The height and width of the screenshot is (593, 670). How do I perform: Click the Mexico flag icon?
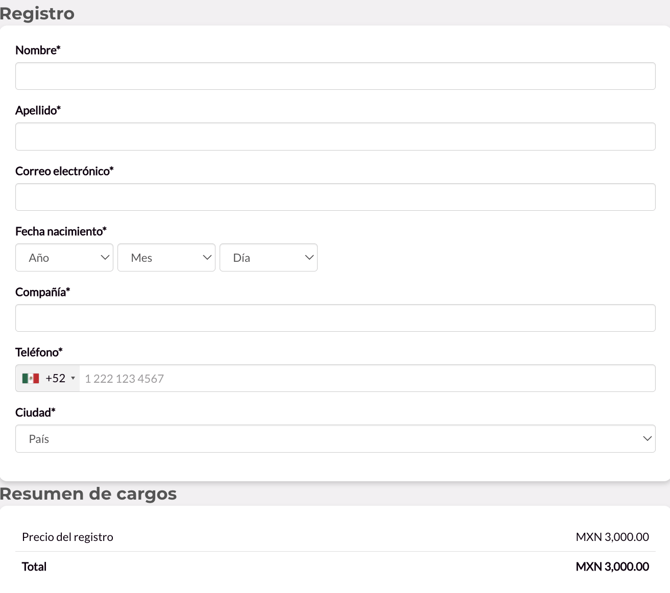31,379
